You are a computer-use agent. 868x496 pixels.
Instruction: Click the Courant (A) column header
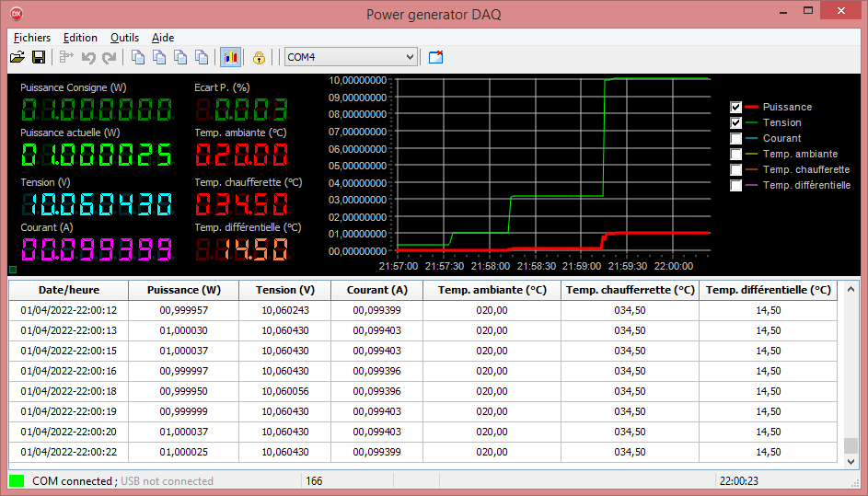point(377,290)
